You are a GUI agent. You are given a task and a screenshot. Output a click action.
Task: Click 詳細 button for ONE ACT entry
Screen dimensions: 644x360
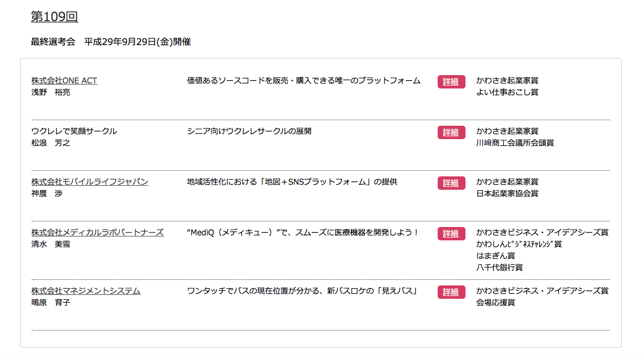(451, 82)
